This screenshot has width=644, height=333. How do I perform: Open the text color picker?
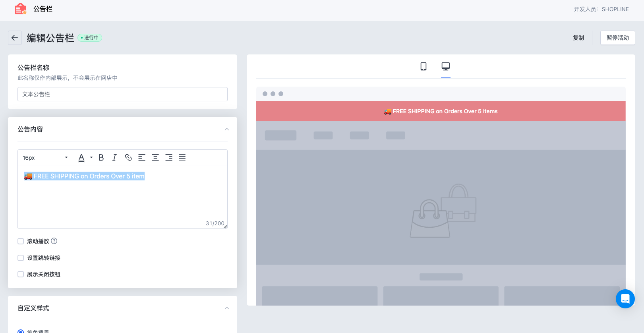click(x=81, y=158)
